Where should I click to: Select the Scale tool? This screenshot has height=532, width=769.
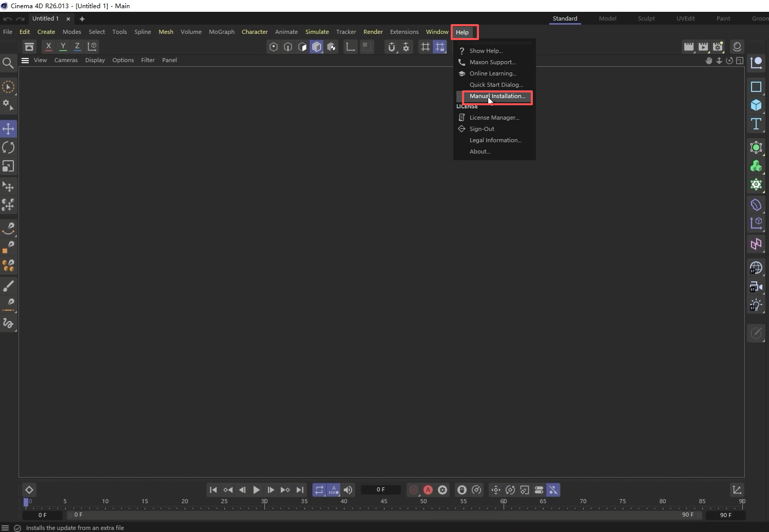coord(8,166)
